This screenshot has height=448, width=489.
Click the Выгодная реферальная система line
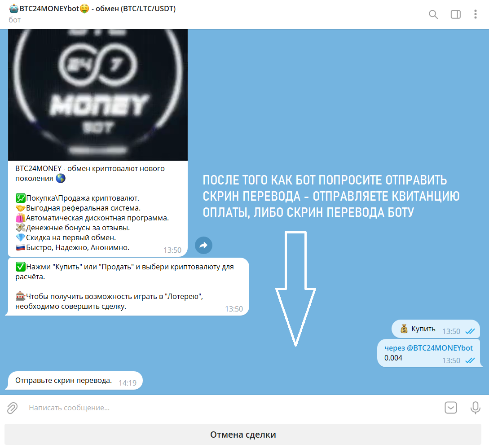(78, 208)
